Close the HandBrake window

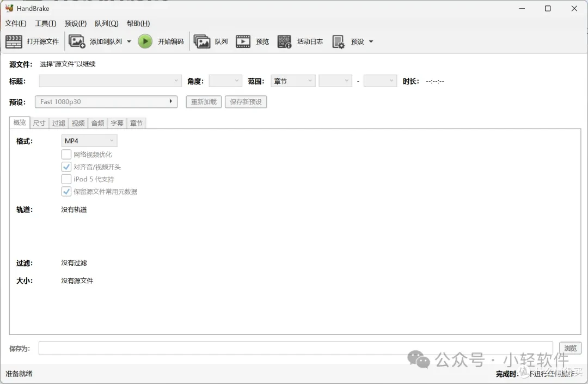[574, 8]
